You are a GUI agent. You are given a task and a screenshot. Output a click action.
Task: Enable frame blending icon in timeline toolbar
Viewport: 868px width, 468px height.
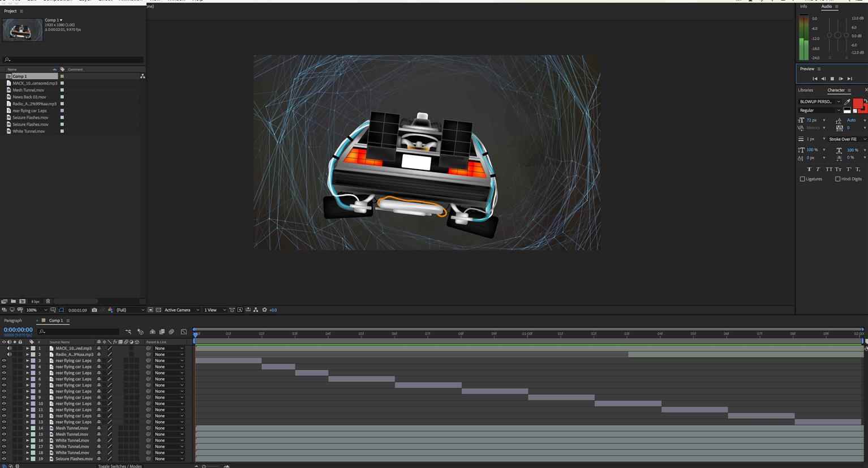[162, 332]
